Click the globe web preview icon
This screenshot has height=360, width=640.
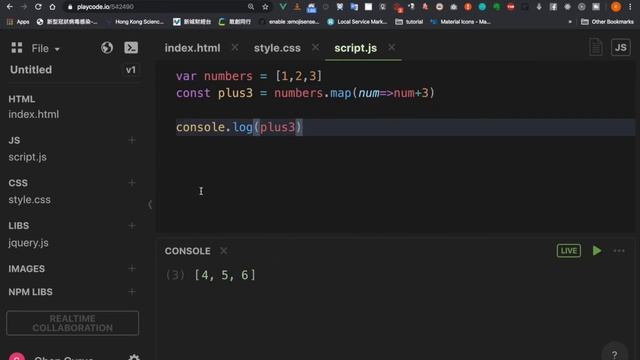point(107,48)
